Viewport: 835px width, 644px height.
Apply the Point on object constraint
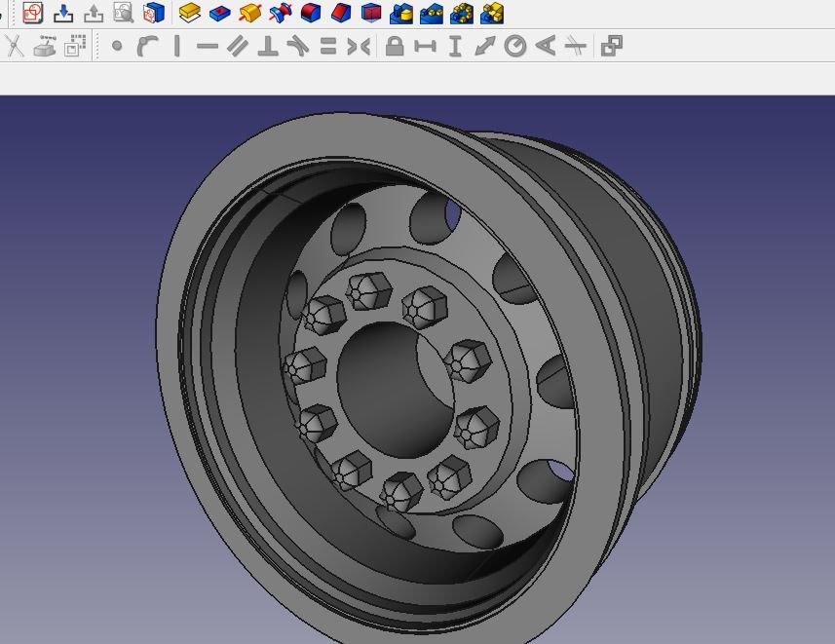point(147,46)
